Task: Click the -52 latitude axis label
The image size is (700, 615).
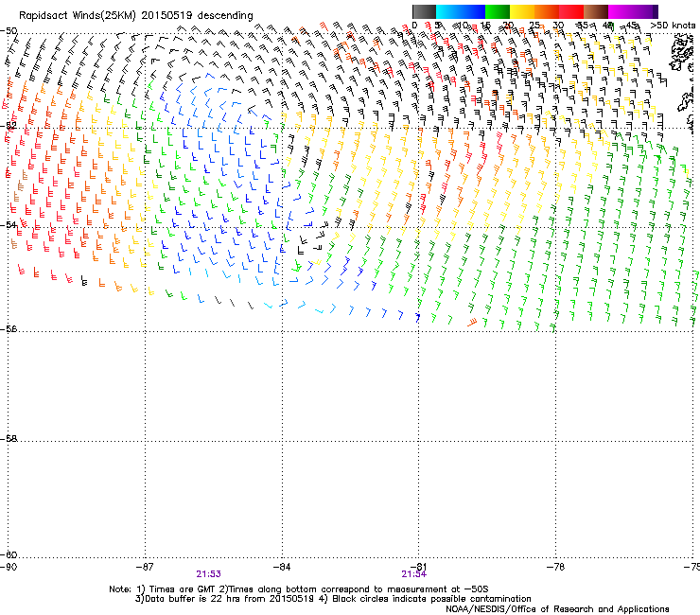Action: [9, 126]
